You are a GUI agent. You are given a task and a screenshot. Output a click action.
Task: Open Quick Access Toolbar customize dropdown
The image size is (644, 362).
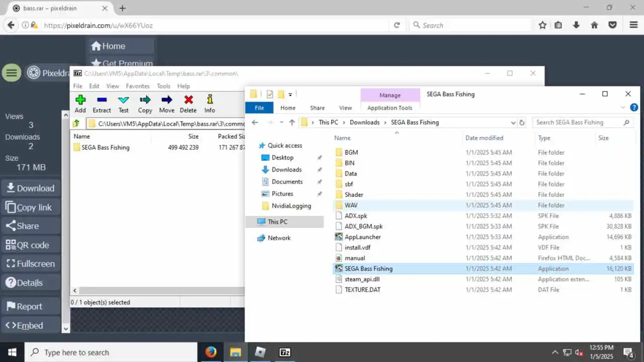click(290, 94)
